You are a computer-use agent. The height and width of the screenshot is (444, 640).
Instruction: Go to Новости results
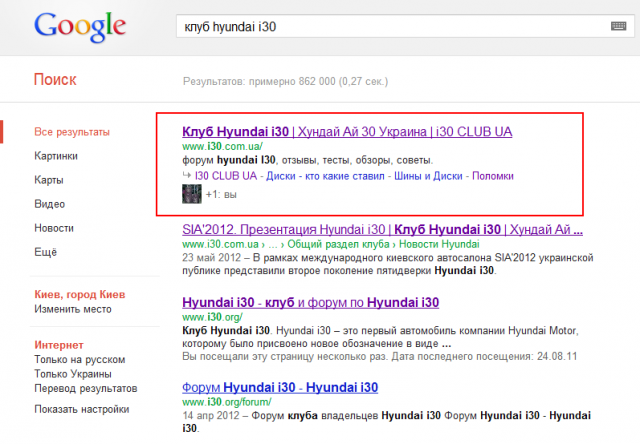[x=54, y=228]
